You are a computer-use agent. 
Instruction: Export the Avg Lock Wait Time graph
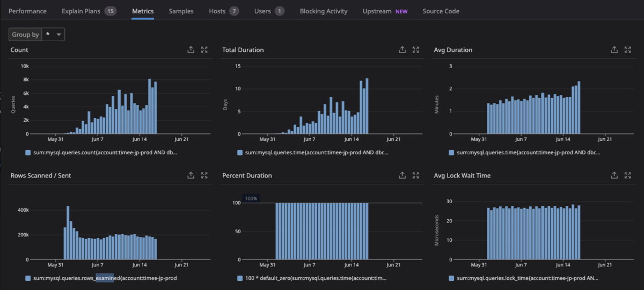coord(614,175)
